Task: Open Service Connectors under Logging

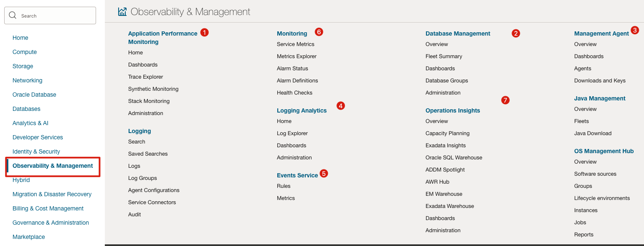Action: (152, 202)
